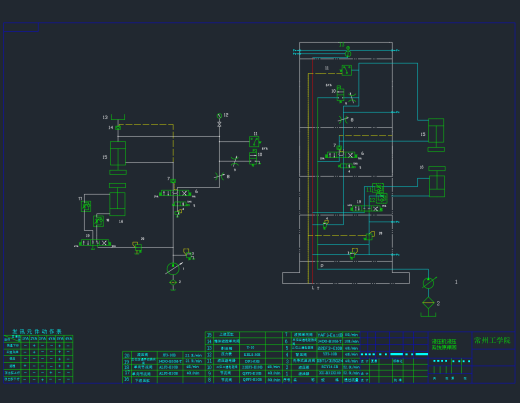
Task: Select the variable pump symbol right of manifold
Action: (429, 283)
